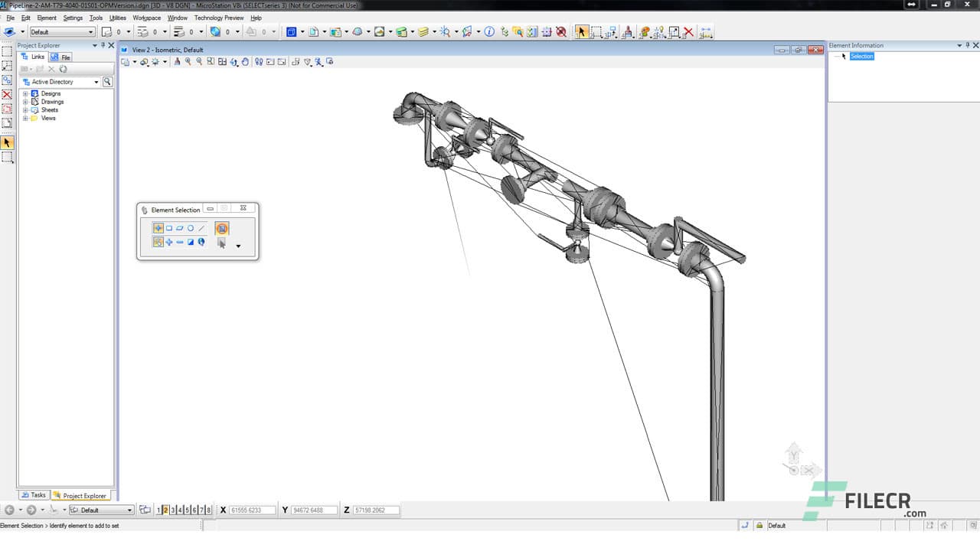Click the Zoom In magnifier icon

pyautogui.click(x=188, y=61)
